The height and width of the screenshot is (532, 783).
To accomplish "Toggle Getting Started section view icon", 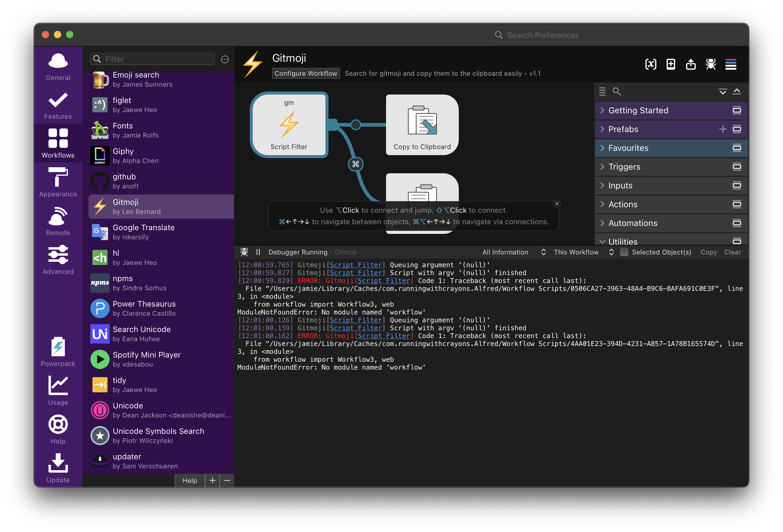I will coord(737,111).
